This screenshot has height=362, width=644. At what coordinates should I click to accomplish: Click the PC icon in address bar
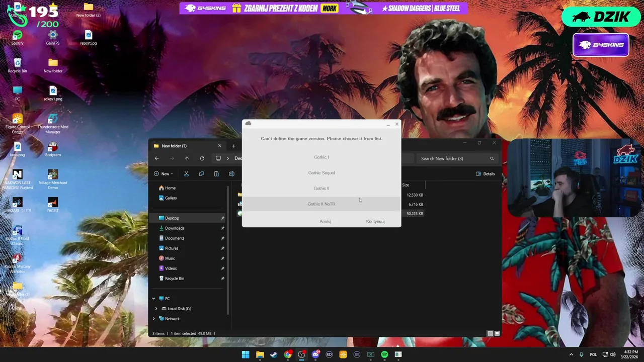tap(218, 158)
